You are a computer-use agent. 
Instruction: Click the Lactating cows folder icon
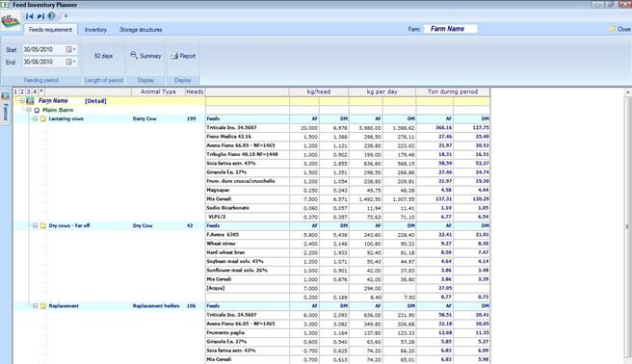(43, 118)
